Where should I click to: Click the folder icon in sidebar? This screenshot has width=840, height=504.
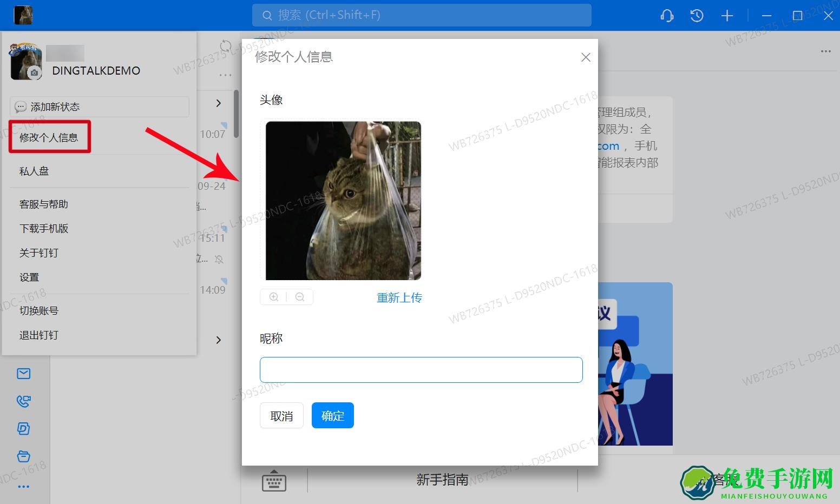[23, 456]
